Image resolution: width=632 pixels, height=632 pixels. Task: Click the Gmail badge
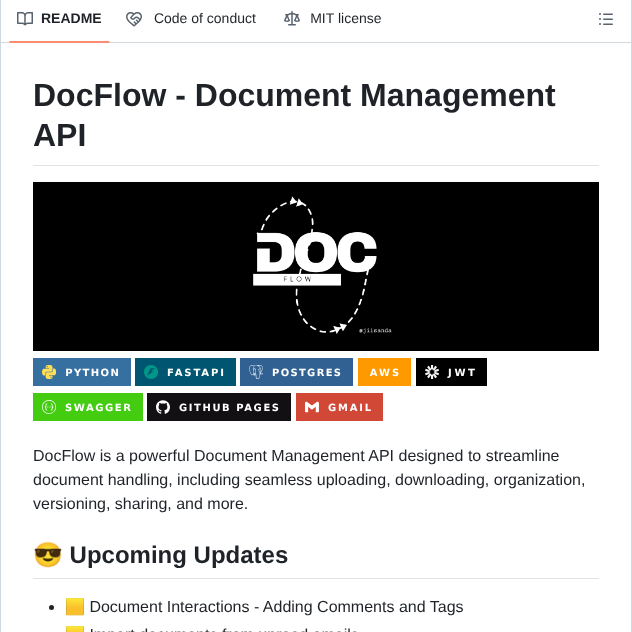point(339,407)
